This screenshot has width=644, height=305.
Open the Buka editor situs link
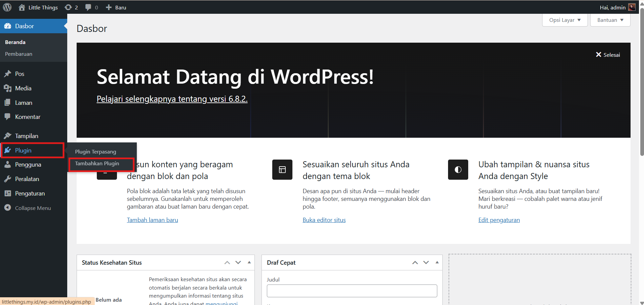coord(324,220)
